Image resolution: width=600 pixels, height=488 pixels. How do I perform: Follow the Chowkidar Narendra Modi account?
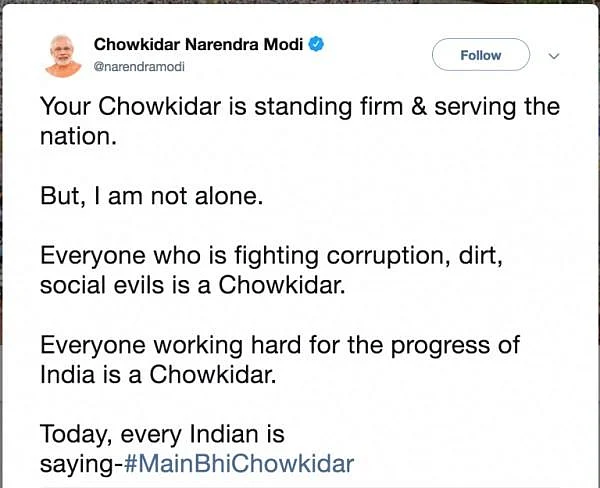tap(481, 55)
